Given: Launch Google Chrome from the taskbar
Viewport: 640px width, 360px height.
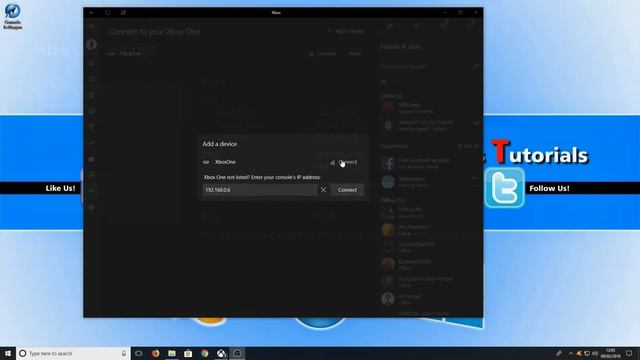Looking at the screenshot, I should point(204,353).
